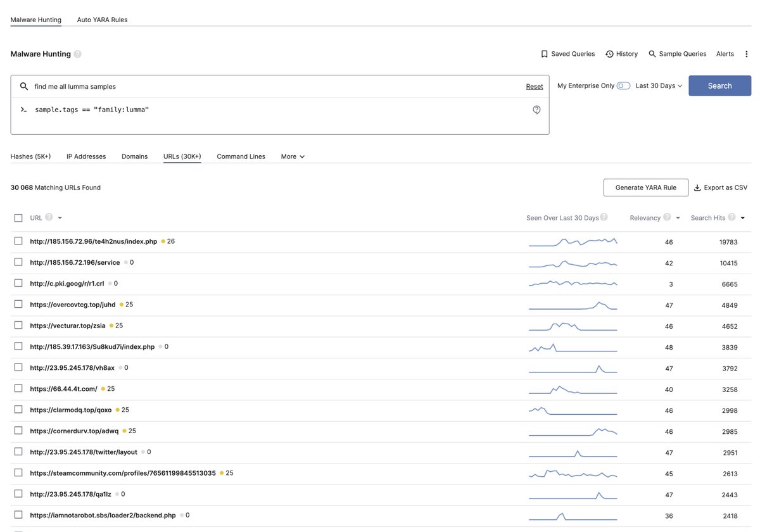Image resolution: width=760 pixels, height=532 pixels.
Task: Open Search Hits column sort arrow
Action: pyautogui.click(x=742, y=218)
